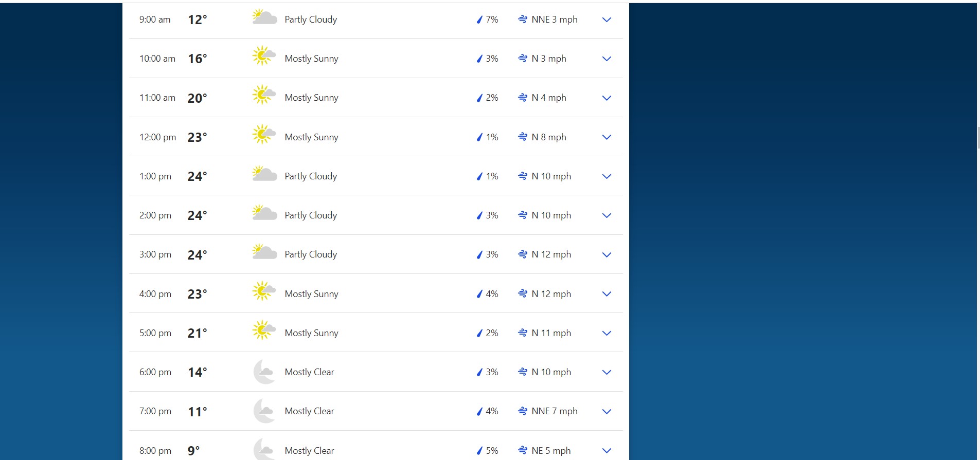Image resolution: width=980 pixels, height=460 pixels.
Task: Expand the 3:00 pm forecast details
Action: tap(607, 254)
